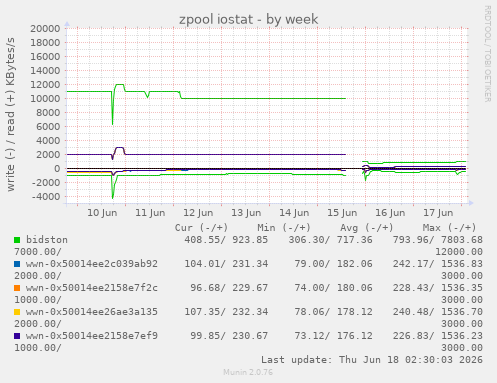
Task: Select the wwn-0x50014ee2158e7f2c legend label
Action: 92,288
